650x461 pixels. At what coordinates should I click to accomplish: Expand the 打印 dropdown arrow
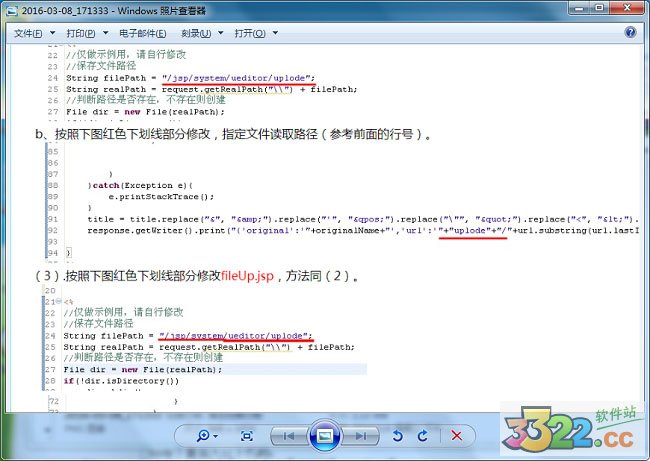tap(105, 33)
